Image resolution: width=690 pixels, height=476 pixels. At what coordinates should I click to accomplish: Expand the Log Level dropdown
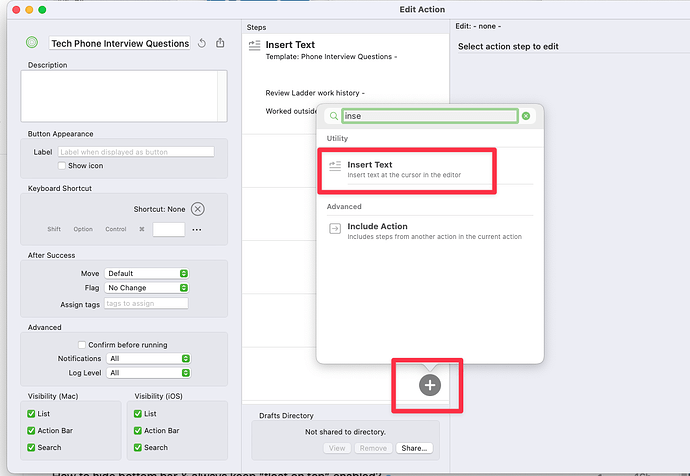pyautogui.click(x=149, y=373)
